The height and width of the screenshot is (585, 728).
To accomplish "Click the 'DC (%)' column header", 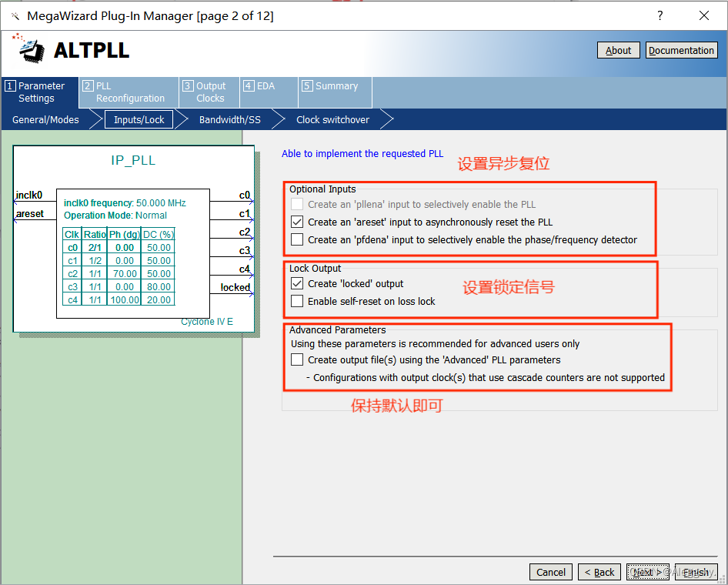I will coord(159,235).
